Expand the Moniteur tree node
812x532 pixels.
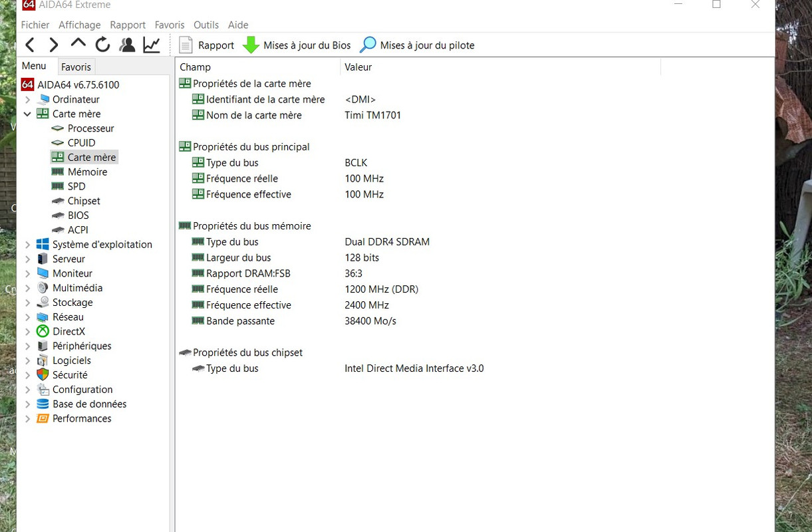[x=27, y=273]
